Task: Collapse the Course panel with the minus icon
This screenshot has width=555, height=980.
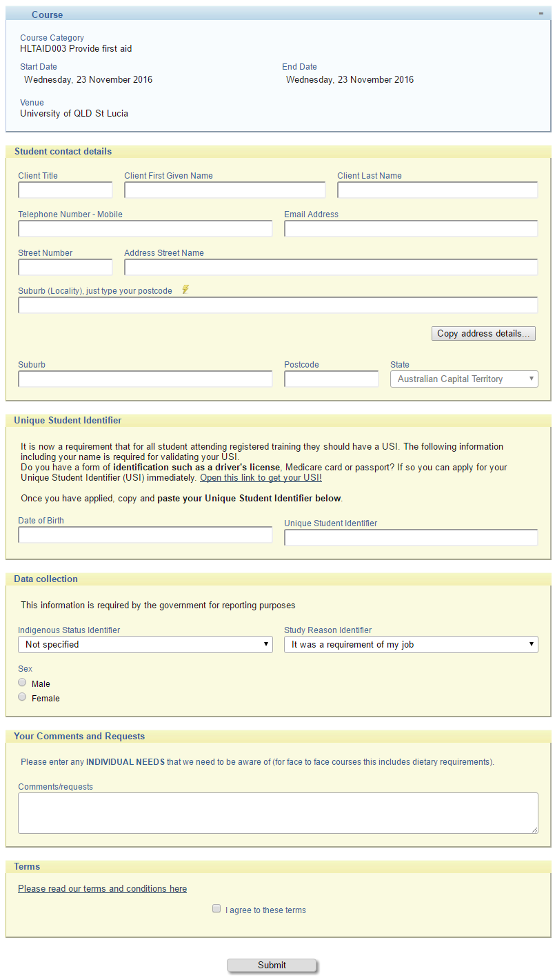Action: (x=541, y=14)
